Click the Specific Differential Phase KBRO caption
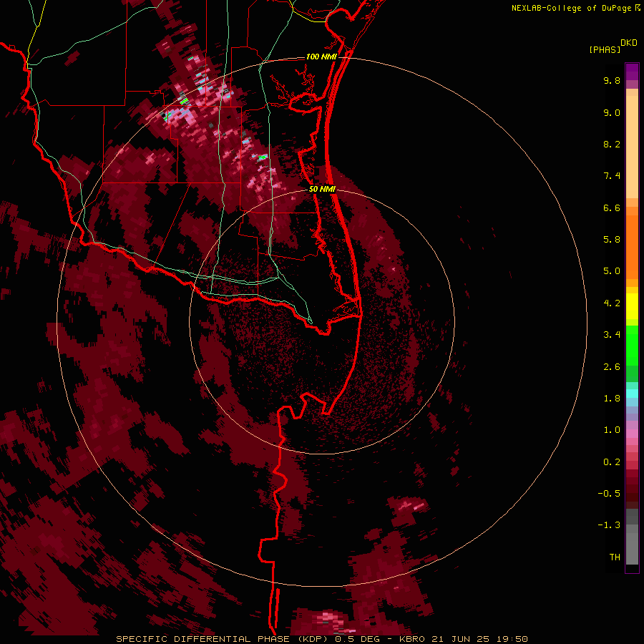 (x=321, y=639)
